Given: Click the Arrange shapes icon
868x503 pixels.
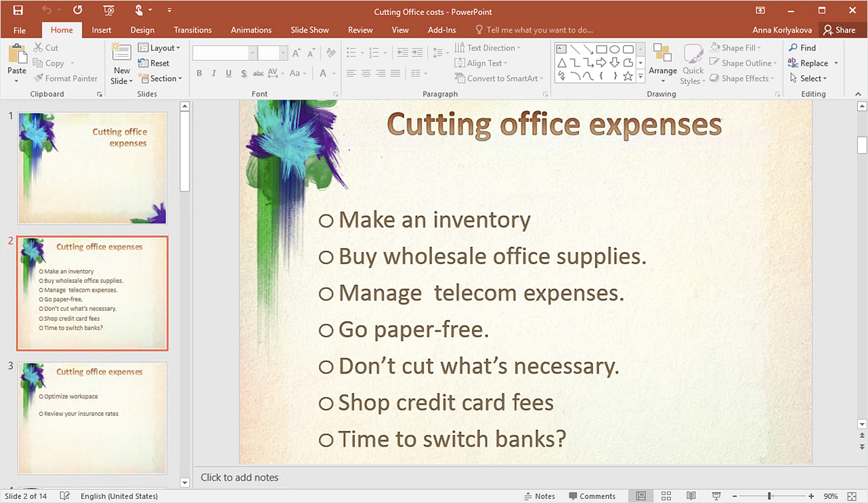Looking at the screenshot, I should point(662,57).
